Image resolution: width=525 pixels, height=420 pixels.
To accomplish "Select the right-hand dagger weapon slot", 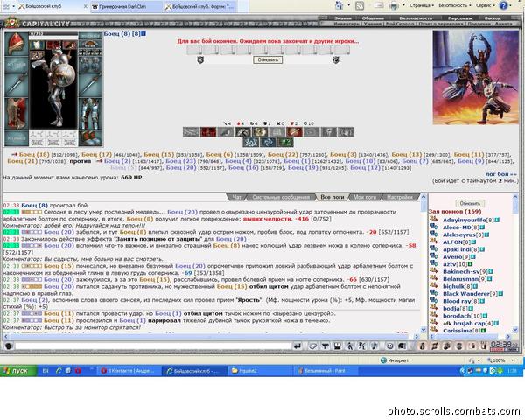I will [x=90, y=85].
